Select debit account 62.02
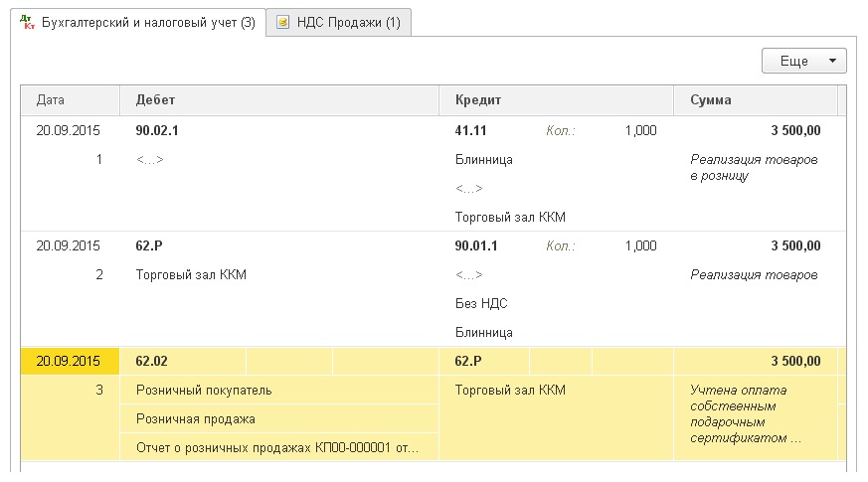Viewport: 868px width, 482px height. click(x=152, y=362)
